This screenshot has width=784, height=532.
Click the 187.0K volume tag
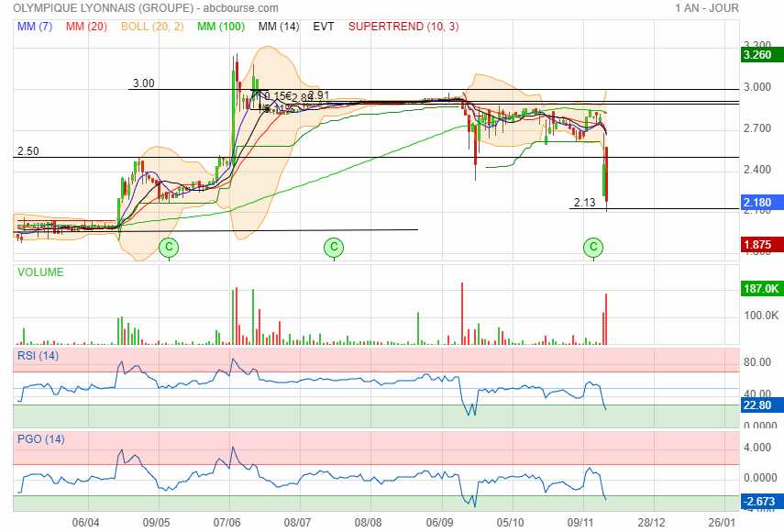[x=761, y=289]
